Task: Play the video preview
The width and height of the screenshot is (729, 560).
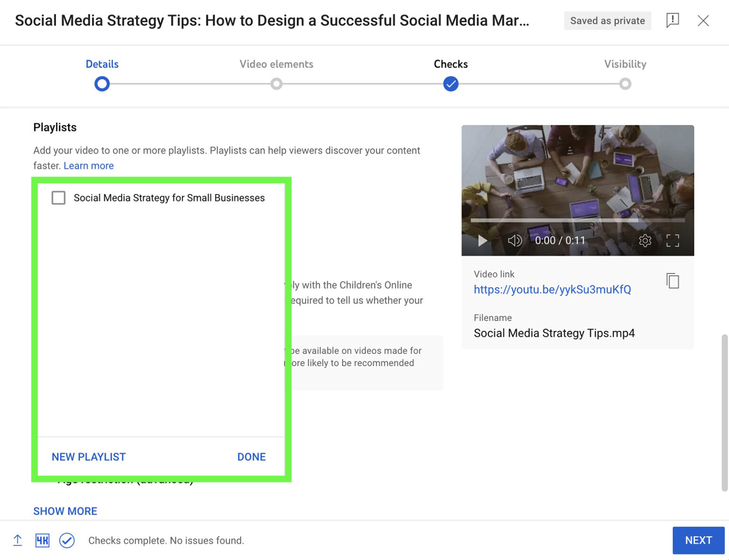Action: (x=482, y=241)
